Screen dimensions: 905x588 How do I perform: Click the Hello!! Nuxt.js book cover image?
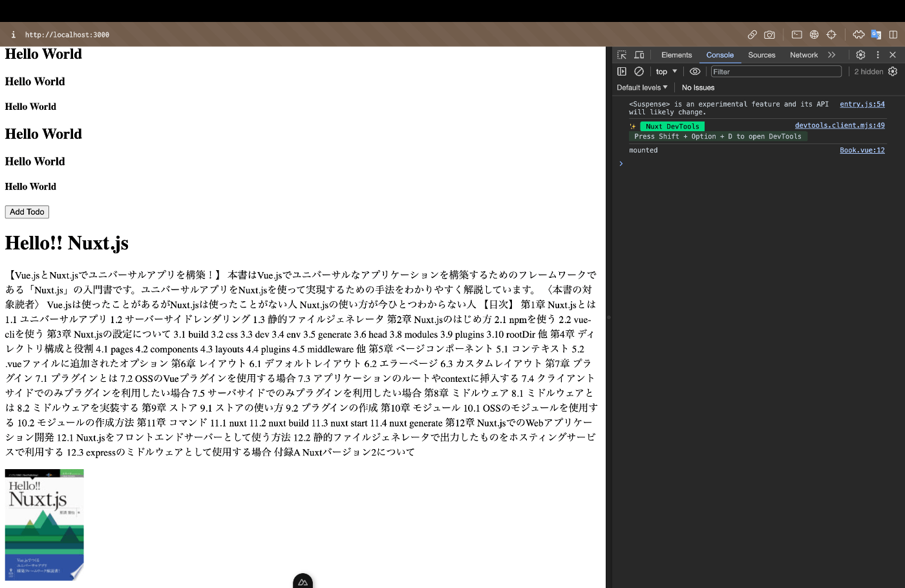coord(45,525)
